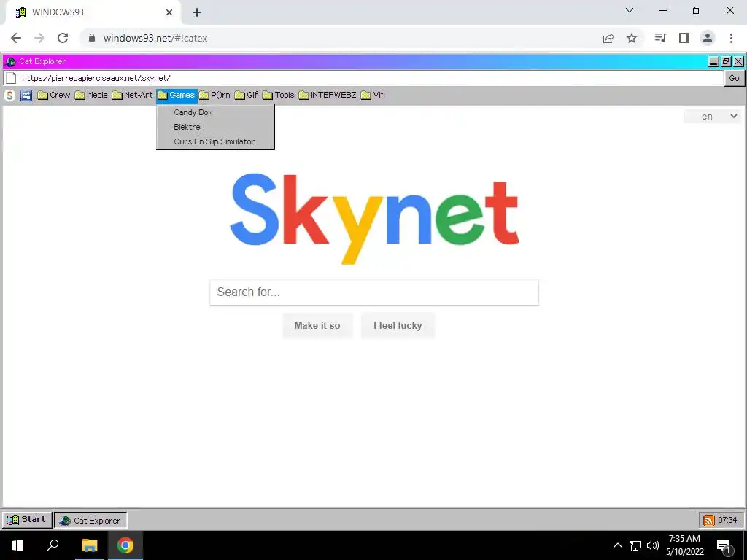Select Cat Explorer in Windows93 taskbar

coord(90,520)
